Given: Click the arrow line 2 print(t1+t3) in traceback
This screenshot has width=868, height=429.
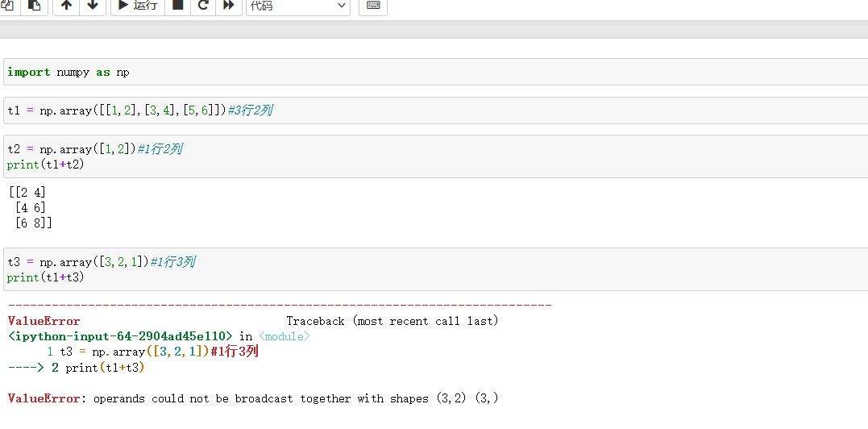Looking at the screenshot, I should (x=77, y=368).
